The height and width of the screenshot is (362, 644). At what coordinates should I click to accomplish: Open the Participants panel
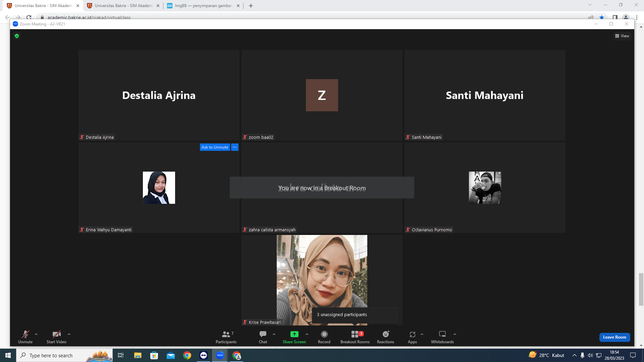226,337
